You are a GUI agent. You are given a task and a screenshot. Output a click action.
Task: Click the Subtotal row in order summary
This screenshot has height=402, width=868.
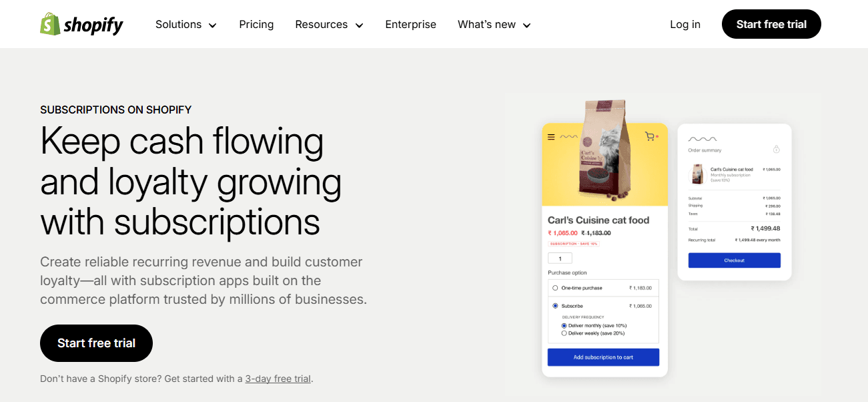pos(734,198)
